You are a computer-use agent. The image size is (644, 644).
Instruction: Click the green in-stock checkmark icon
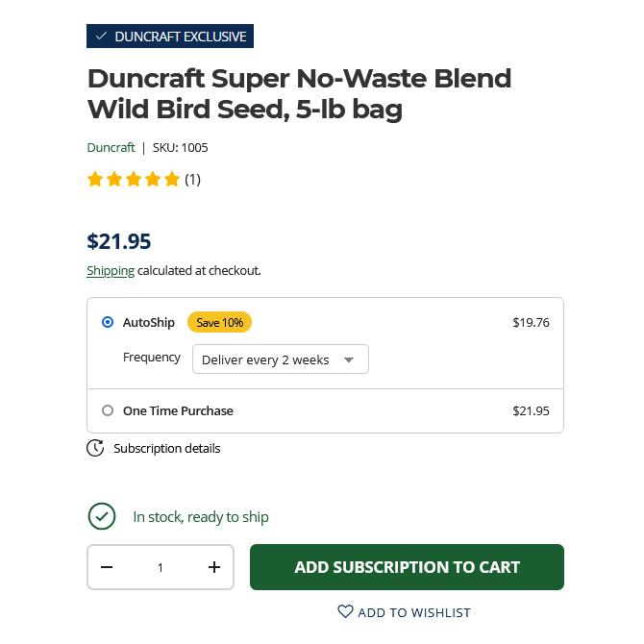(102, 516)
